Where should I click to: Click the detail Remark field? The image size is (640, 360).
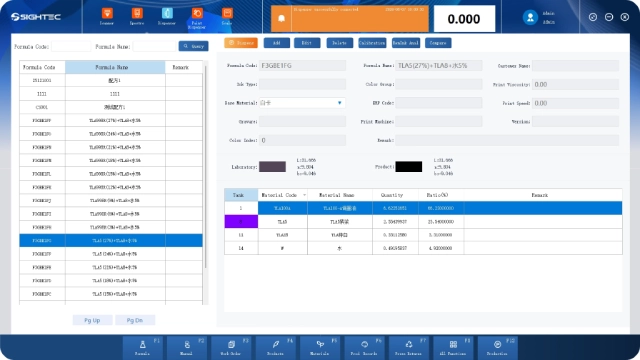(507, 140)
